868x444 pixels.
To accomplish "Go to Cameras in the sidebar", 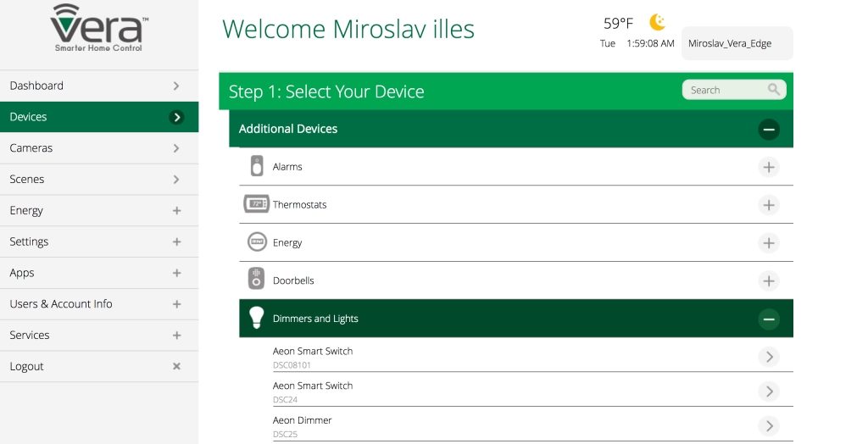I will (x=98, y=148).
